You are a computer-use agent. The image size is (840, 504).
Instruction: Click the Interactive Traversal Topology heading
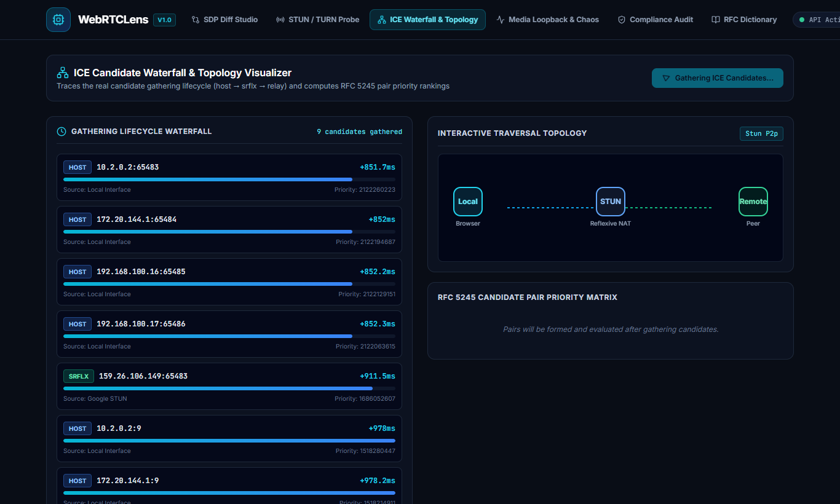click(x=512, y=133)
